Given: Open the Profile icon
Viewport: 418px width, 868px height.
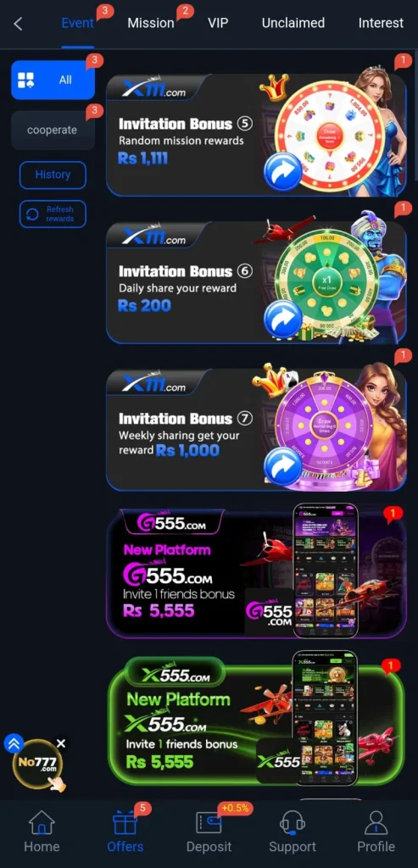Looking at the screenshot, I should pyautogui.click(x=376, y=822).
